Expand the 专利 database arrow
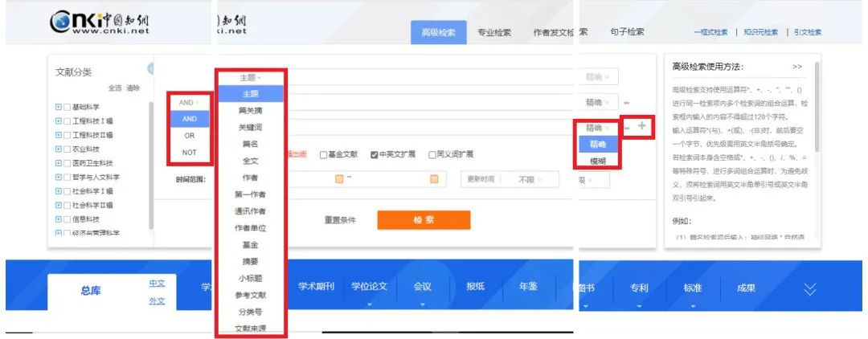868x339 pixels. pyautogui.click(x=639, y=304)
